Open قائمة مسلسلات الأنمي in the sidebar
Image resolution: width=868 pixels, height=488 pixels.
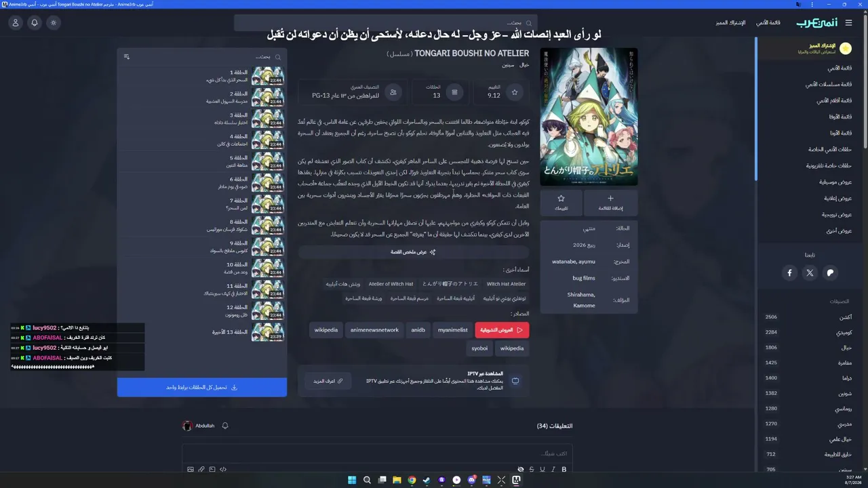coord(829,84)
